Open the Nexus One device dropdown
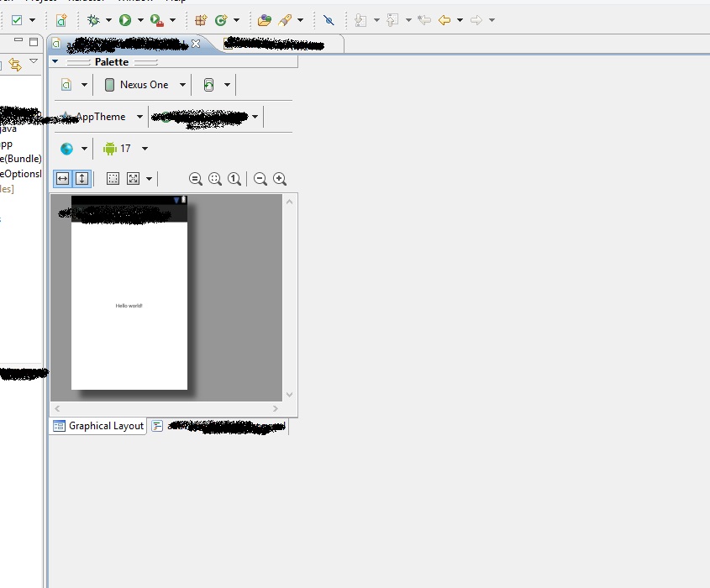 pos(145,85)
